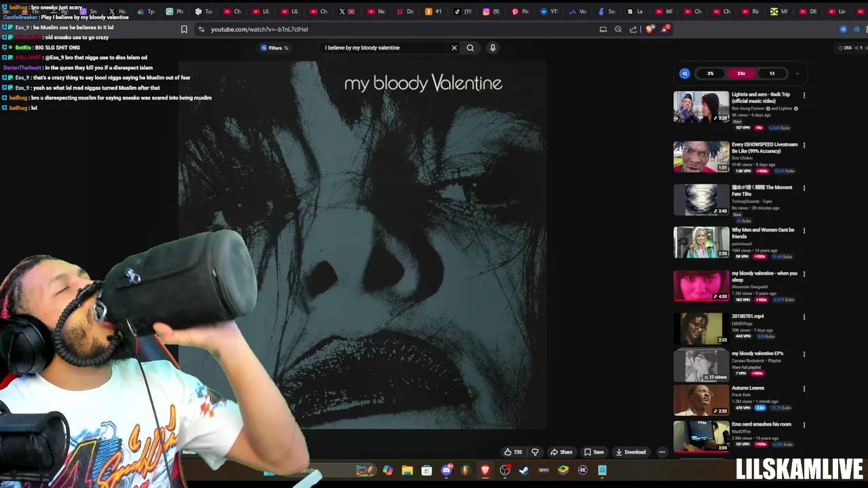The width and height of the screenshot is (868, 488).
Task: Open site settings icon beside youtube.com URL
Action: (201, 29)
